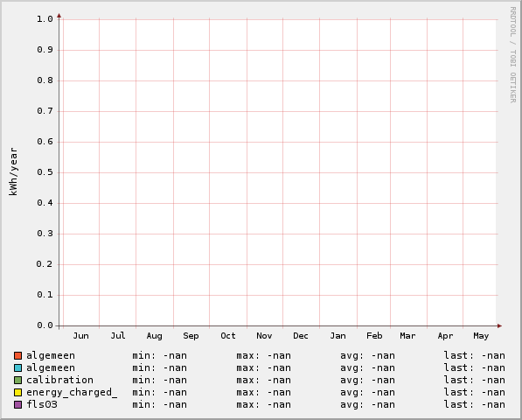Select the calibration legend label

point(60,380)
